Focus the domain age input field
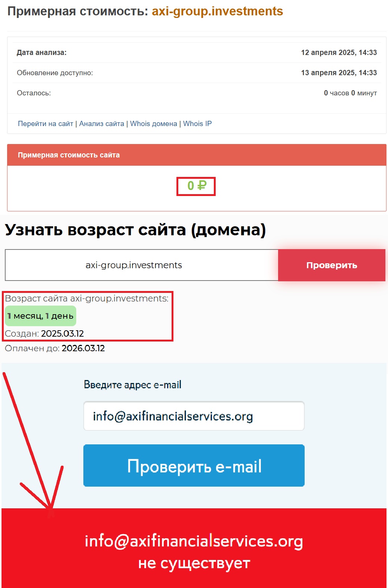 coord(142,265)
